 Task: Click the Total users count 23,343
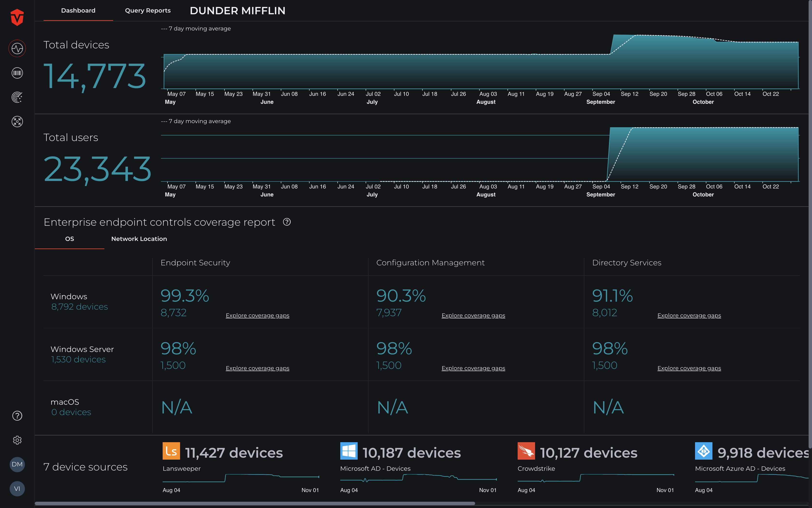97,169
